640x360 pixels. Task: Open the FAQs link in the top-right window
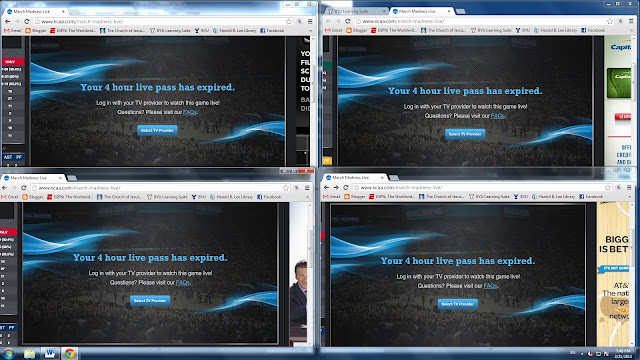(x=497, y=116)
